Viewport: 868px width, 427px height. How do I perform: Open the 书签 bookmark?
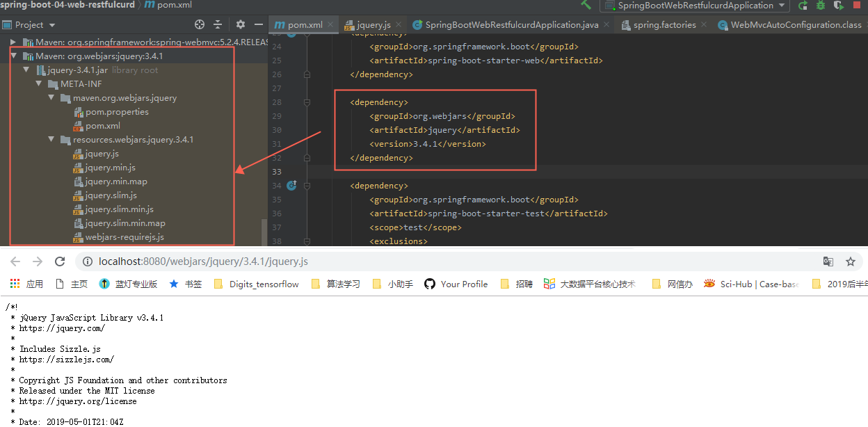pos(186,284)
